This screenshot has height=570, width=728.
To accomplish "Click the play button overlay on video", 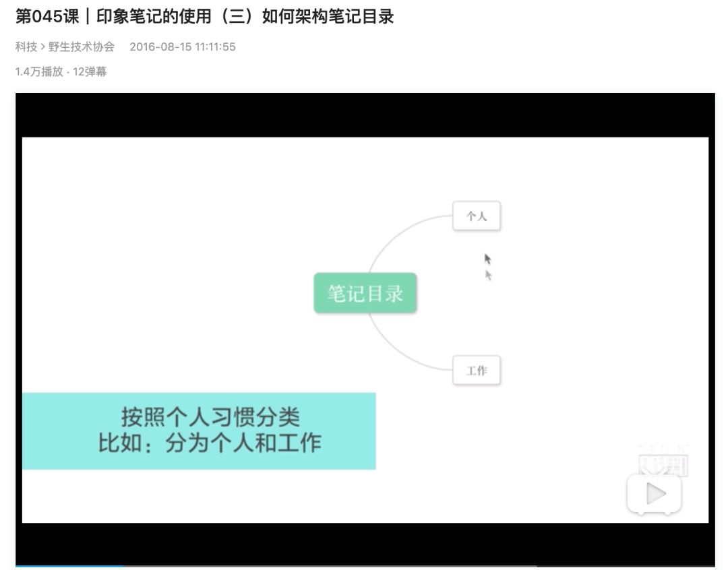I will coord(654,493).
